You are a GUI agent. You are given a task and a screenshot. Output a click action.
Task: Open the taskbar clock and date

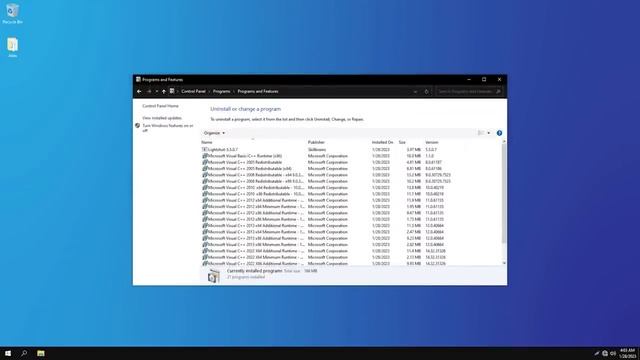pyautogui.click(x=628, y=353)
